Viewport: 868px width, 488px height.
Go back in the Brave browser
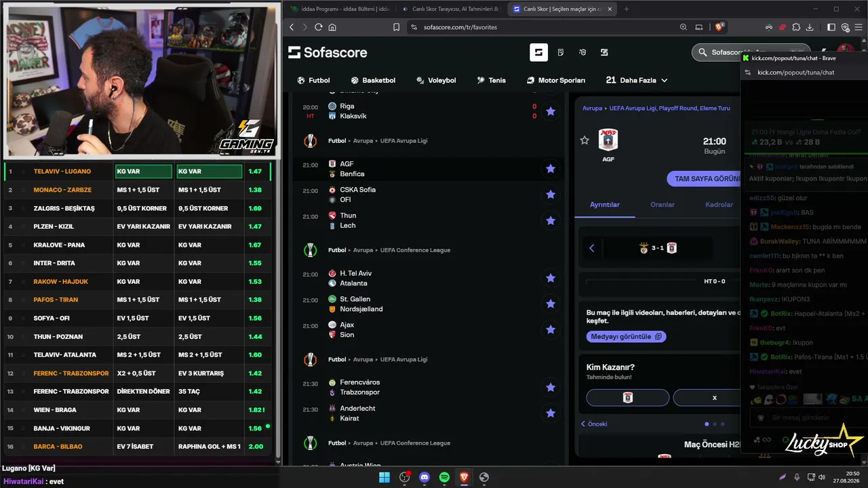coord(292,27)
